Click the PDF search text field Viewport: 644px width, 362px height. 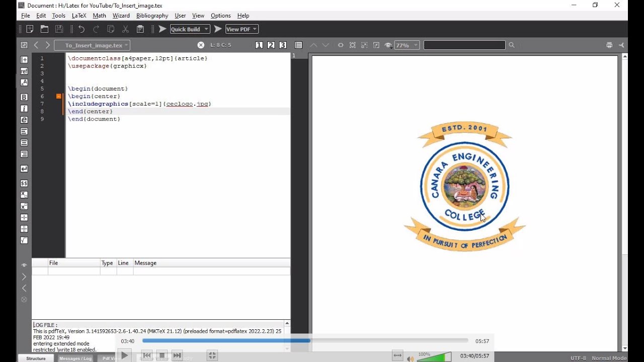[464, 45]
